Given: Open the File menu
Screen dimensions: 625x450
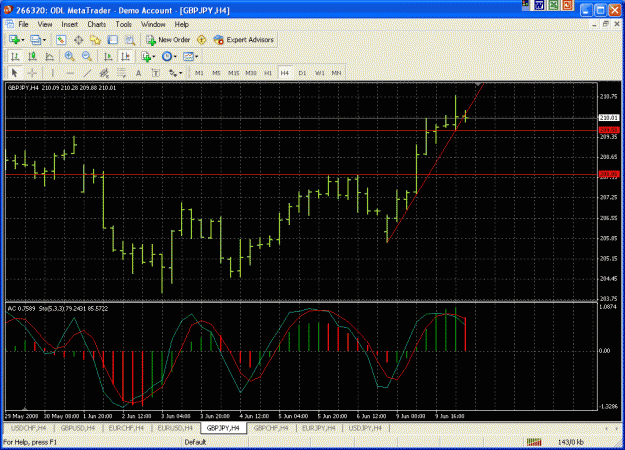Looking at the screenshot, I should pos(24,25).
